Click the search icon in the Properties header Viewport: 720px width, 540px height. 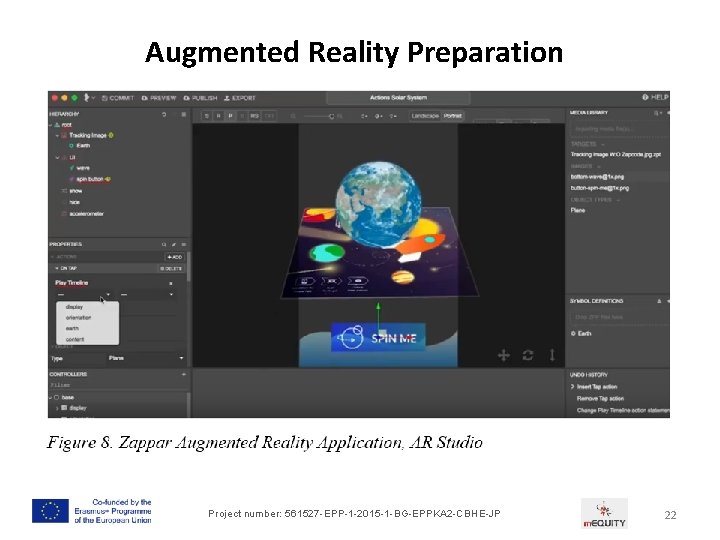pos(164,244)
